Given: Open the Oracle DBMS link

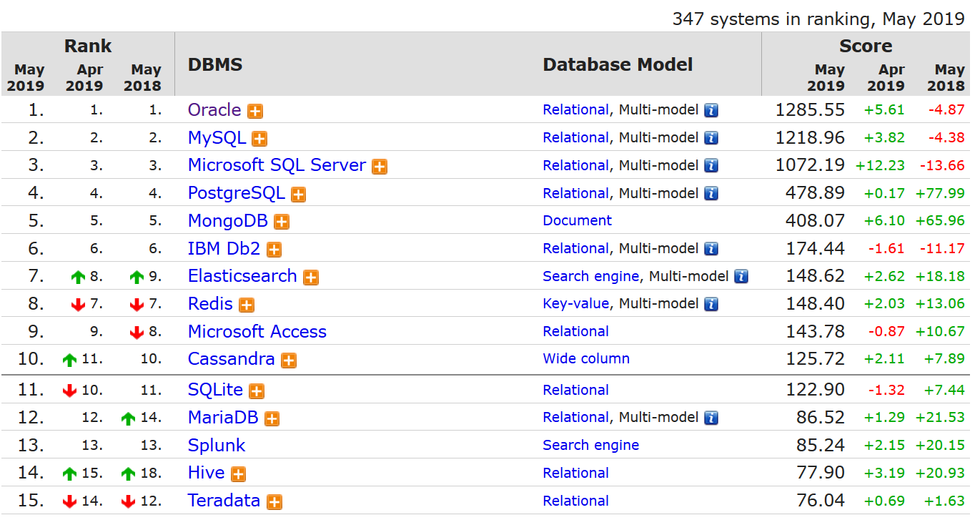Looking at the screenshot, I should [214, 110].
